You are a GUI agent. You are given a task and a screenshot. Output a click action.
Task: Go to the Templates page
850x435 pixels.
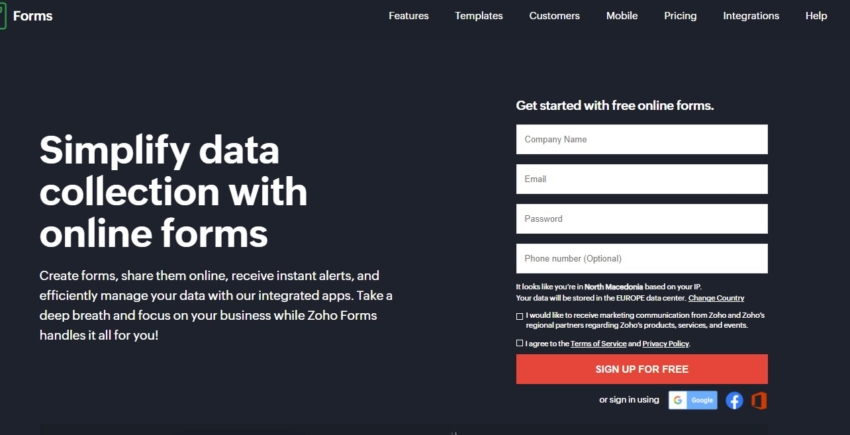[x=478, y=16]
